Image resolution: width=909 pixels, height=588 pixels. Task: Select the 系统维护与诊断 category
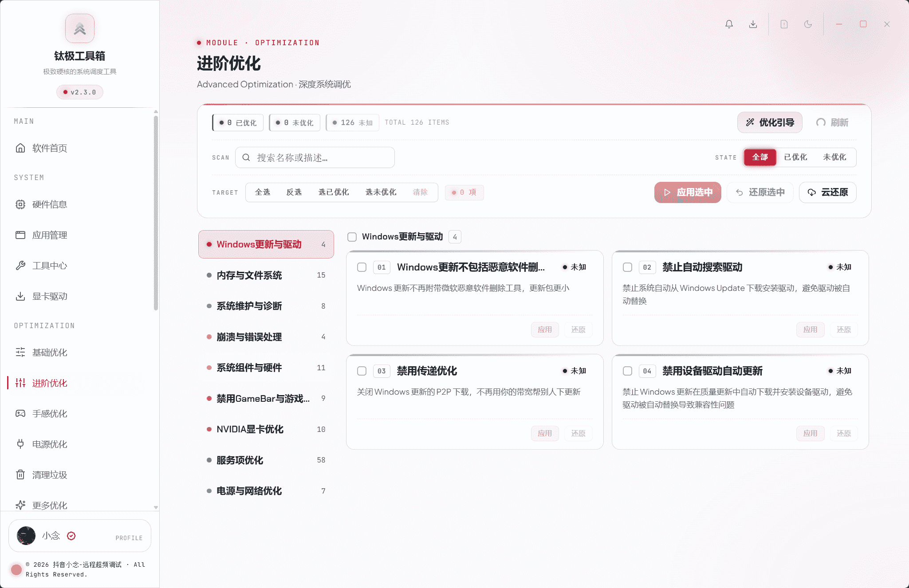(266, 306)
